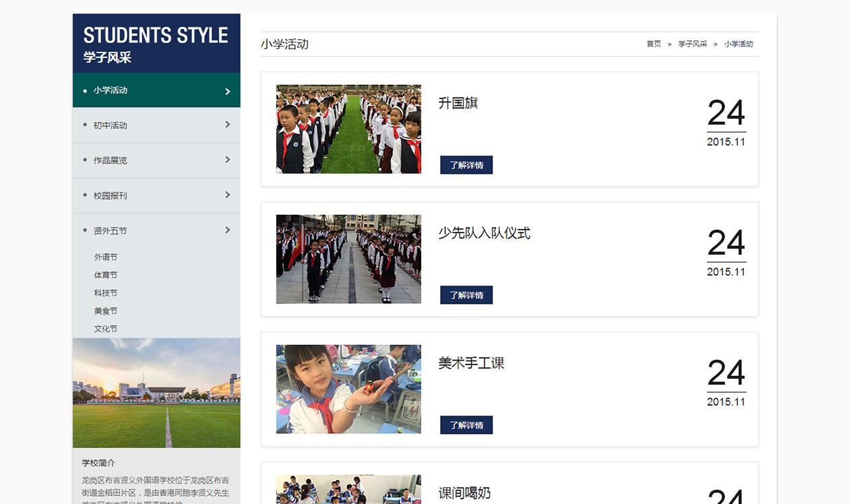Click 了解详情 button for 美术手工课
This screenshot has width=849, height=504.
tap(466, 425)
